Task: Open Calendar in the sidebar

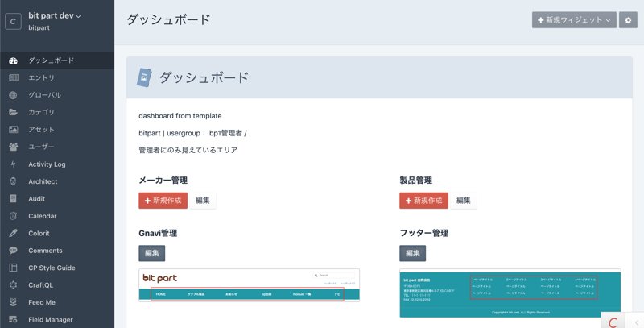Action: click(42, 216)
